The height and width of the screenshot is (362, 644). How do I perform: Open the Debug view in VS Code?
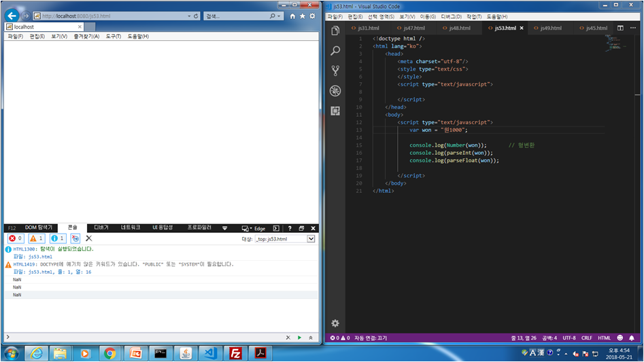pyautogui.click(x=335, y=90)
